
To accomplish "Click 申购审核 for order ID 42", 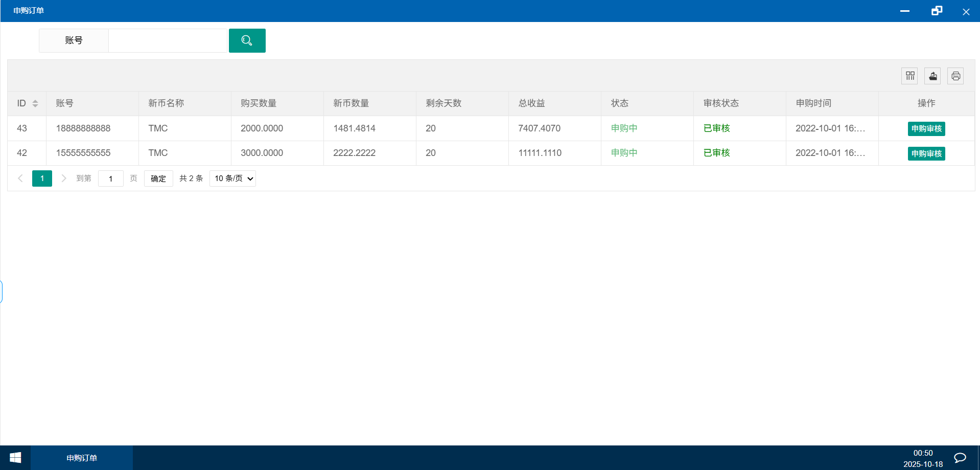I will click(926, 153).
